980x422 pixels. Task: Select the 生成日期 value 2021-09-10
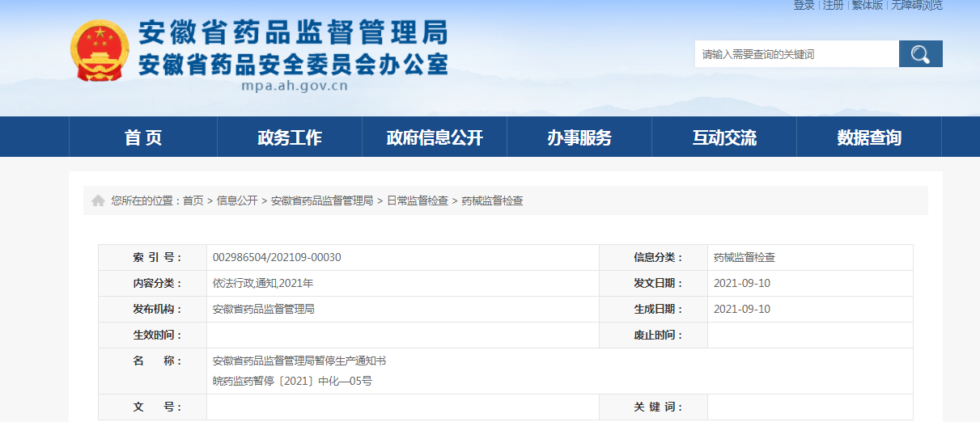coord(742,310)
